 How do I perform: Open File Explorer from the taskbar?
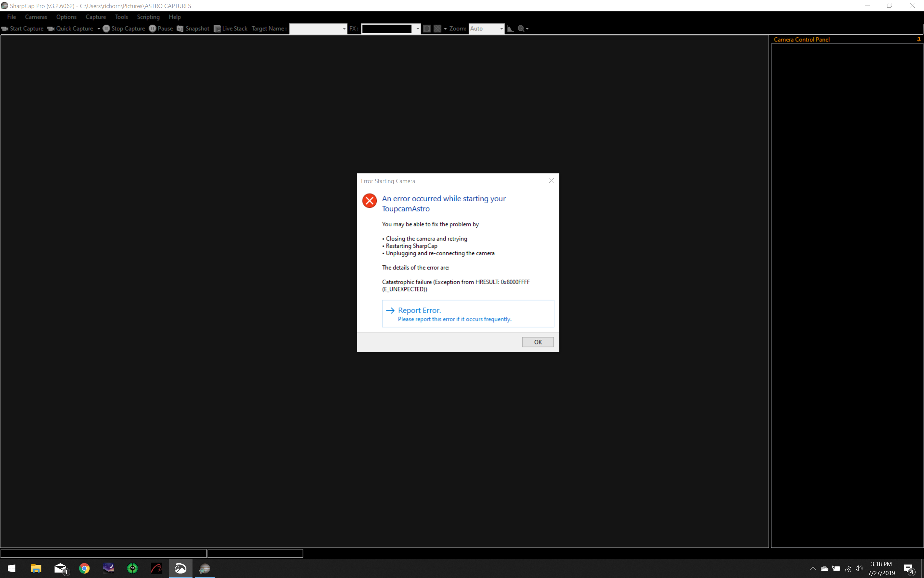point(36,568)
